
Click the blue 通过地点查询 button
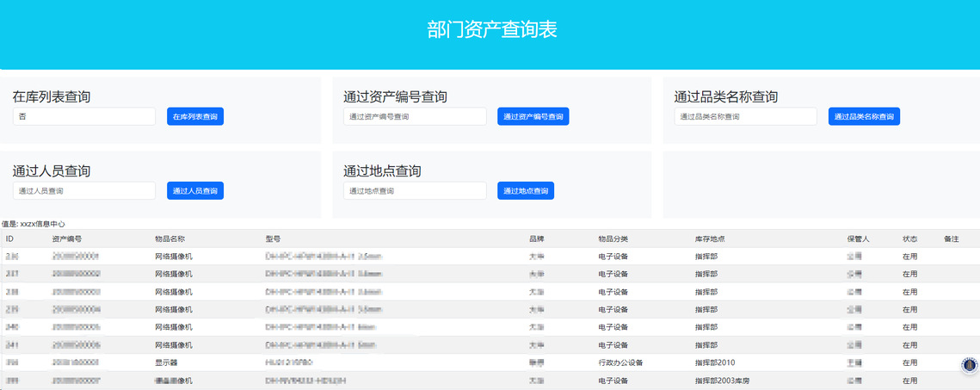tap(526, 190)
